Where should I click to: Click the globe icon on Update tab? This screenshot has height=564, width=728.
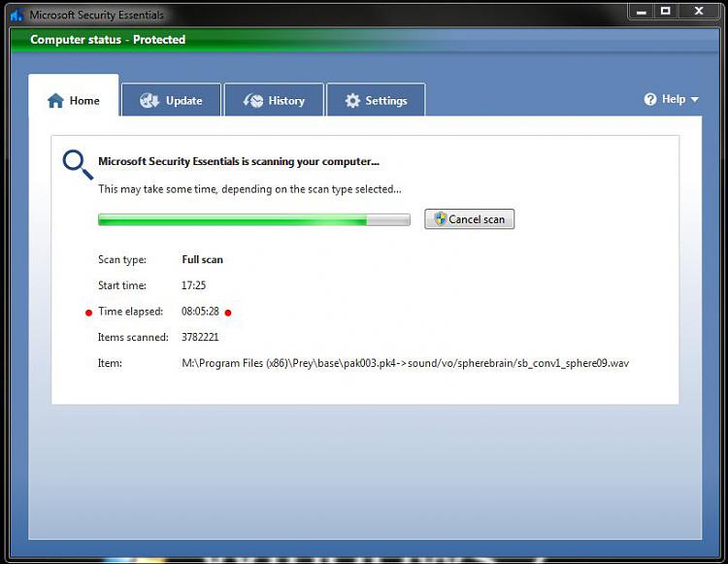point(149,100)
